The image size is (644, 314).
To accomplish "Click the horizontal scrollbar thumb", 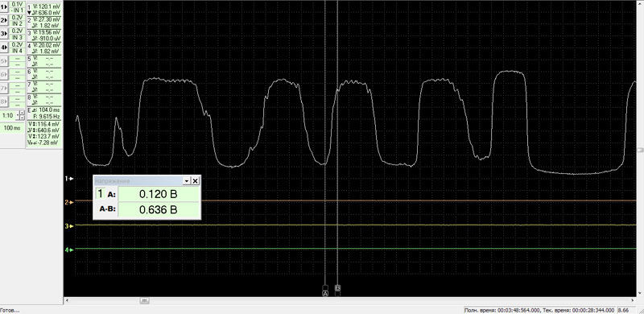I will click(145, 301).
